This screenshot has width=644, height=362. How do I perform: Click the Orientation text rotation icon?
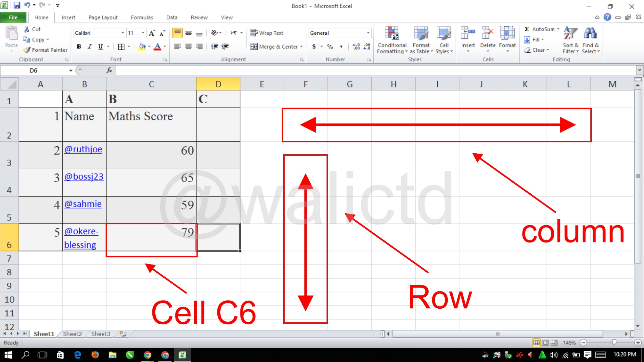[x=214, y=33]
